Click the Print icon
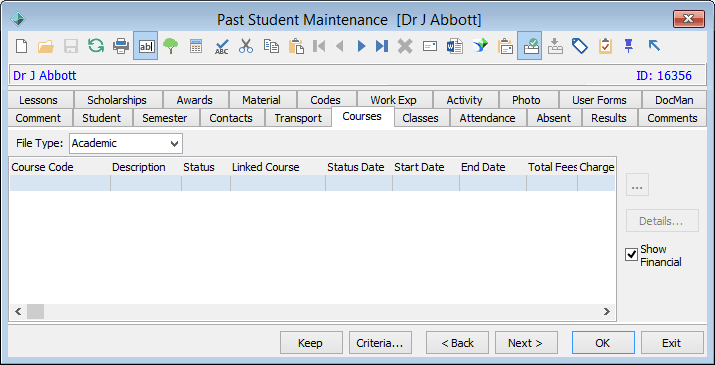This screenshot has height=365, width=715. [x=121, y=46]
